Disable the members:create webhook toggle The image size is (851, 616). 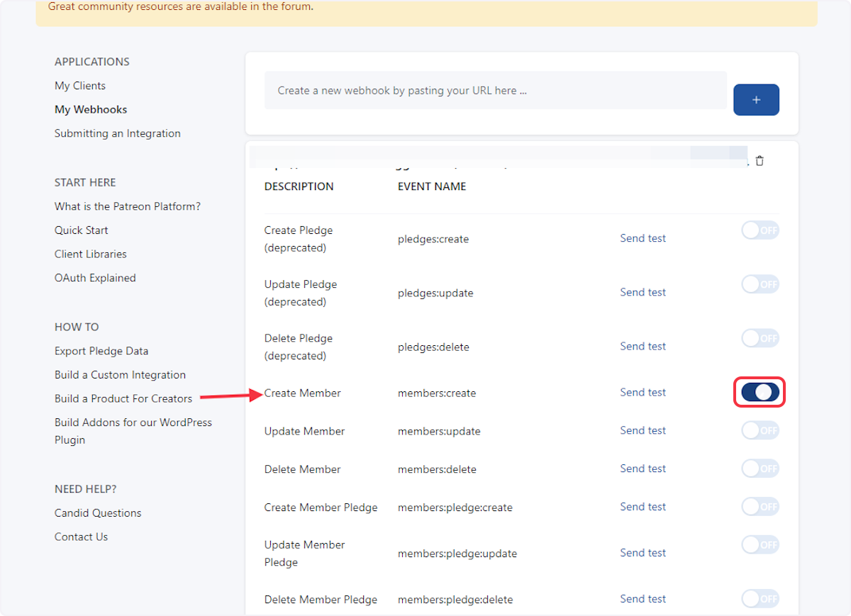[760, 392]
